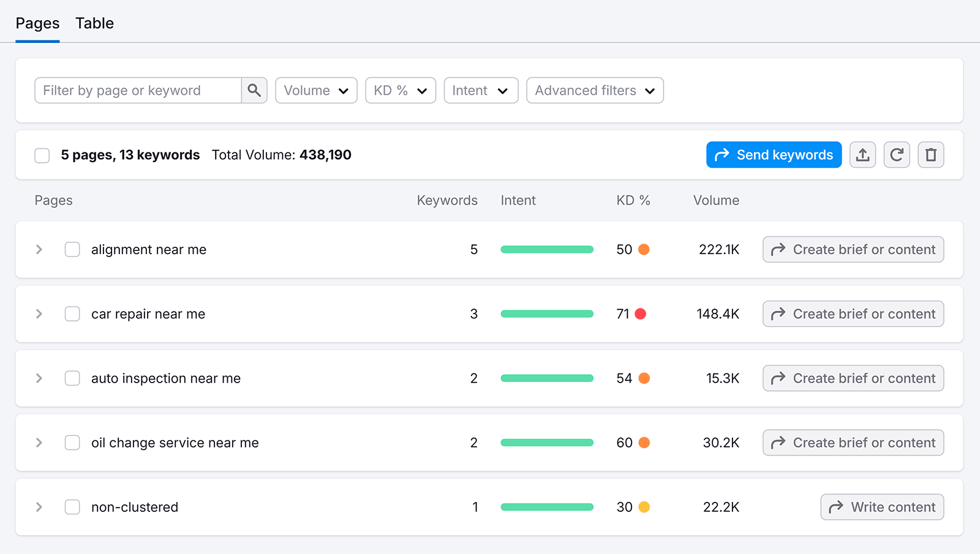
Task: Expand the auto inspection near me row
Action: [x=39, y=378]
